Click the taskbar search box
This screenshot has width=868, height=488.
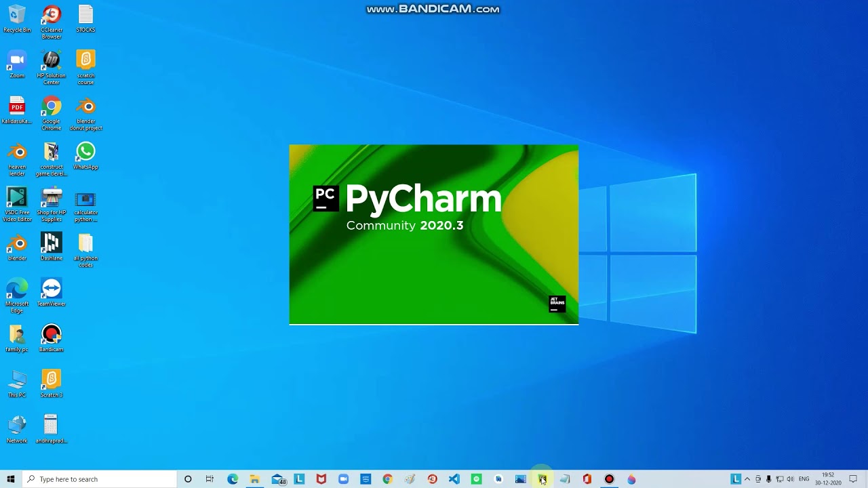[99, 479]
